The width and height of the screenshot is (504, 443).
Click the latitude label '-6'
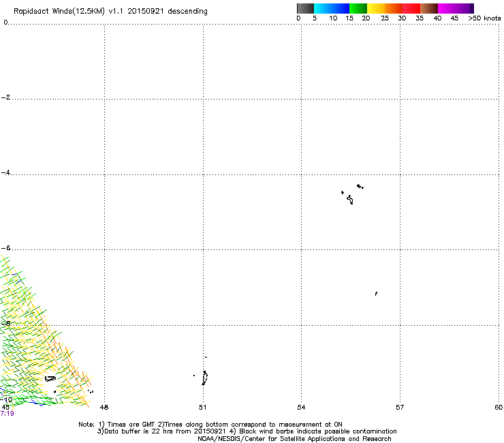(x=5, y=248)
